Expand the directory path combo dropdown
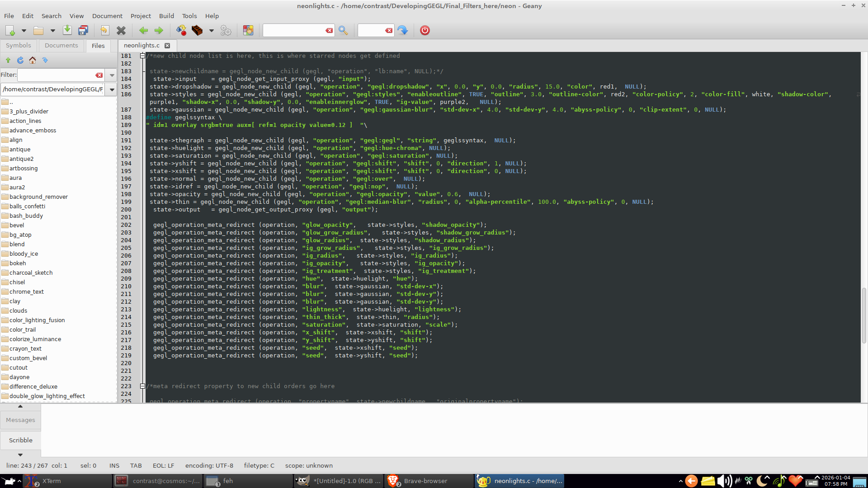 [x=112, y=89]
